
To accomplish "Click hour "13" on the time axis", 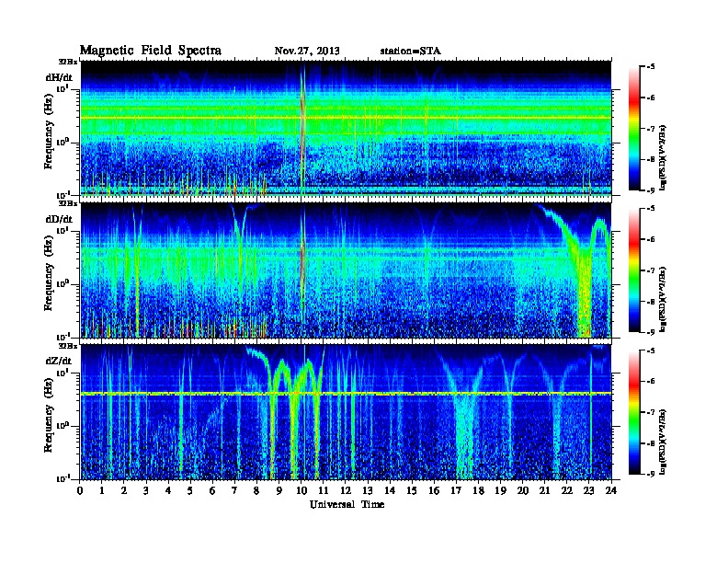I will (368, 490).
